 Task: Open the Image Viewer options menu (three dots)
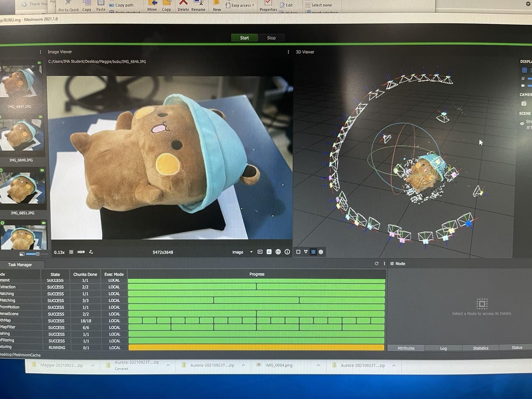tap(289, 52)
